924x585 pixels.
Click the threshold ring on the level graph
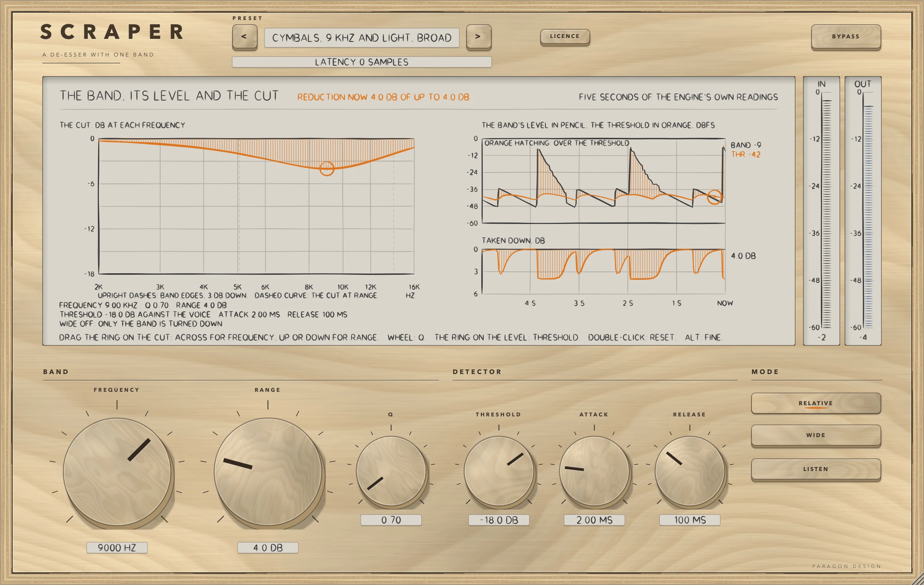(715, 197)
